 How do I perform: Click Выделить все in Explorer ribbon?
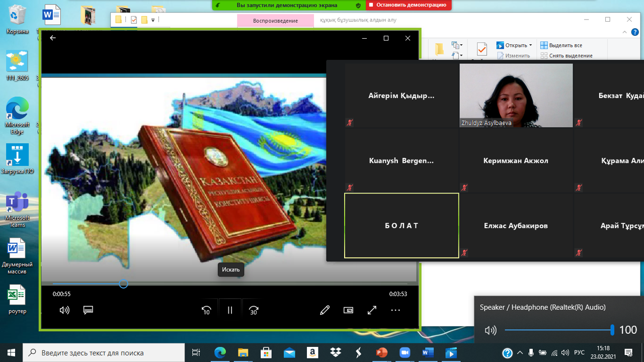tap(561, 45)
